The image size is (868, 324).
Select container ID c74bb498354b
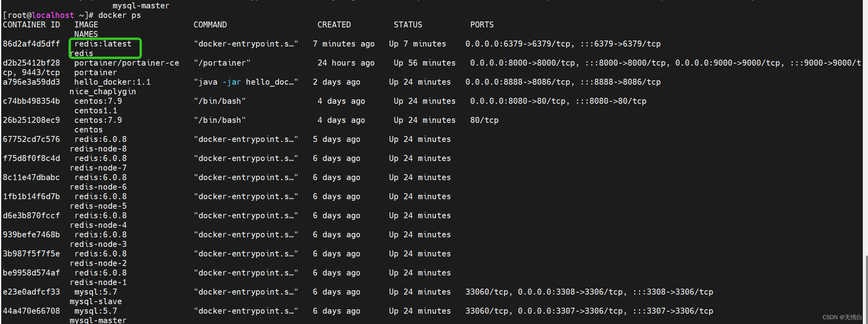(31, 101)
